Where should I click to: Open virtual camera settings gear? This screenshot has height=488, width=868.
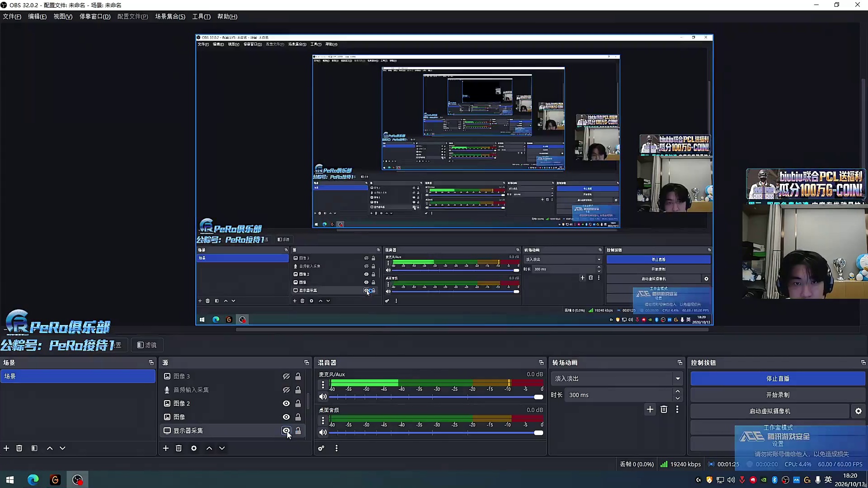[x=858, y=411]
